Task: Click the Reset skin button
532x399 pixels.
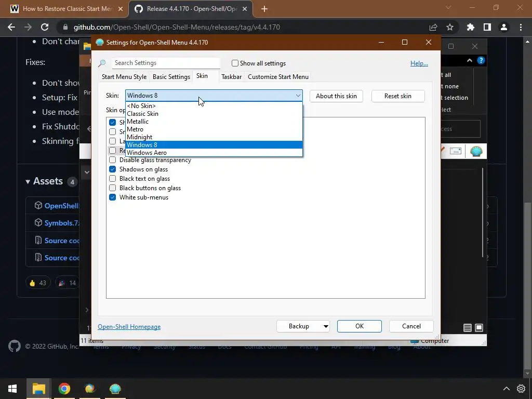Action: (x=397, y=96)
